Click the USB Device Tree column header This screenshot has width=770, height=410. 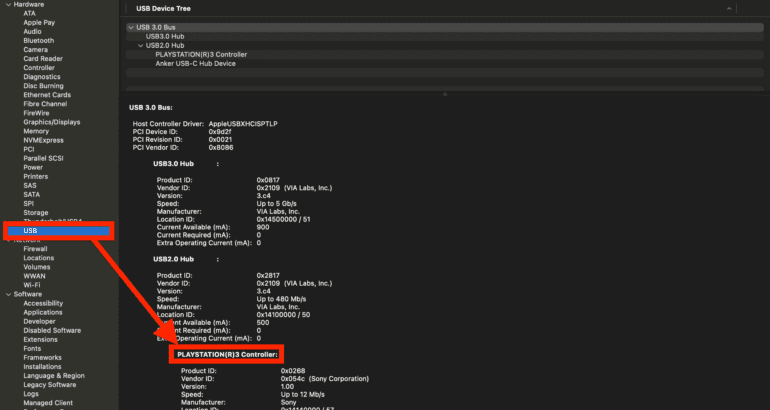[x=163, y=8]
